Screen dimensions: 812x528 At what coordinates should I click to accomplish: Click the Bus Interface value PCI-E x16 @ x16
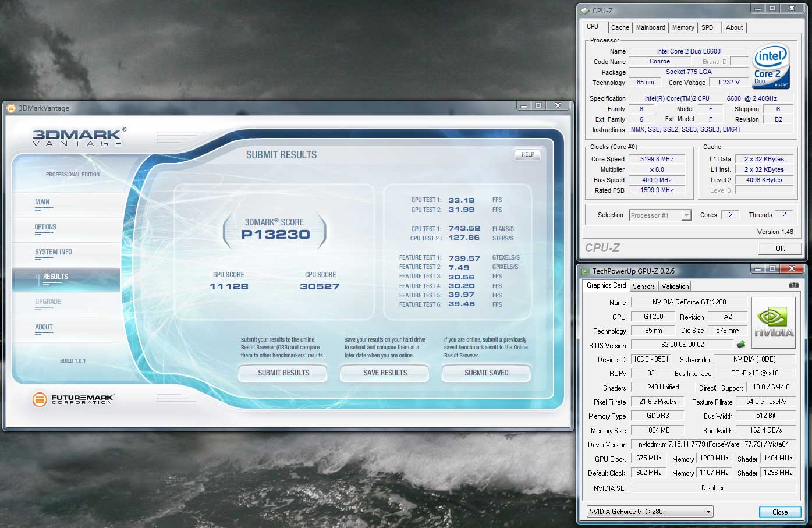754,373
